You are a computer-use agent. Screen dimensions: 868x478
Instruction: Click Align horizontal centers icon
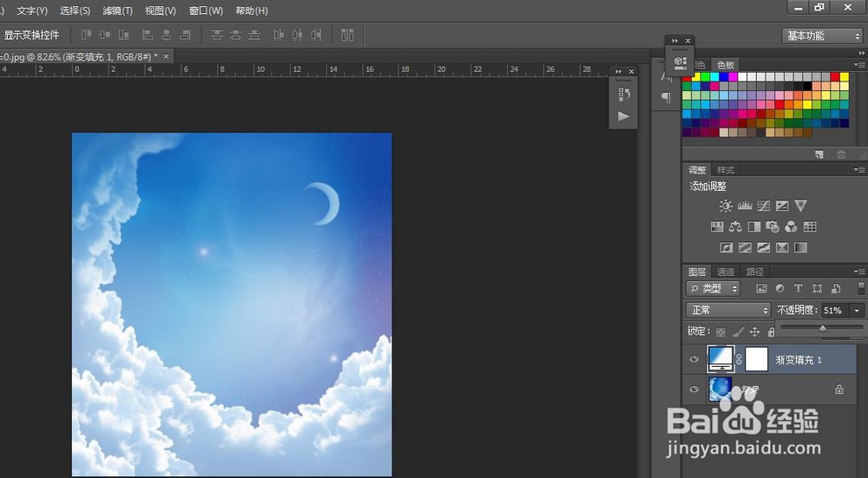point(167,35)
